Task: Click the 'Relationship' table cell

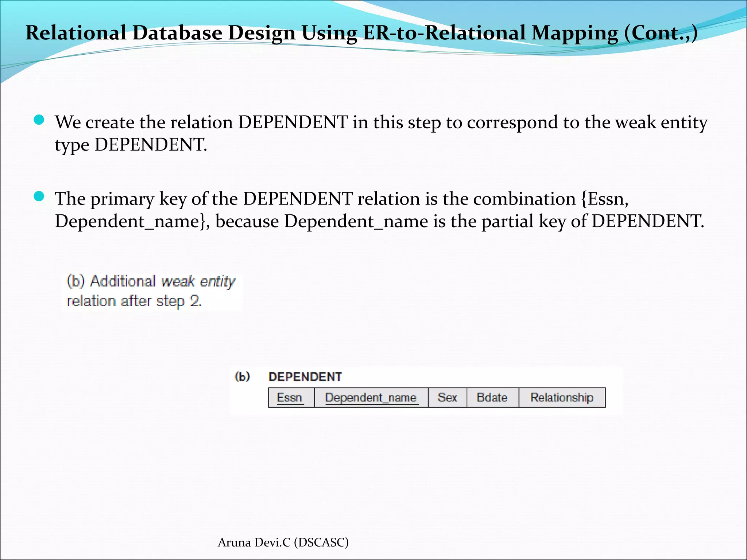Action: [x=562, y=397]
